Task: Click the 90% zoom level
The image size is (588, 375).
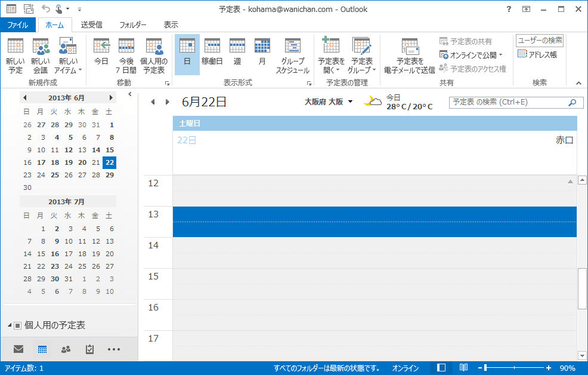Action: 567,368
